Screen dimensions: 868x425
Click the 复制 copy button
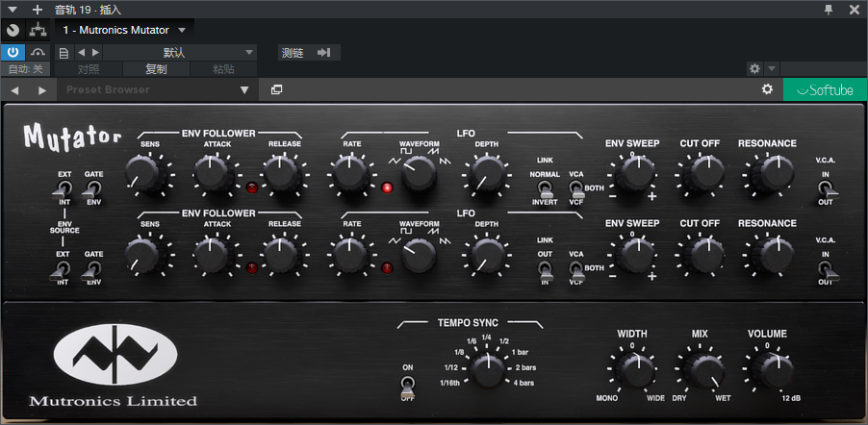(x=156, y=69)
